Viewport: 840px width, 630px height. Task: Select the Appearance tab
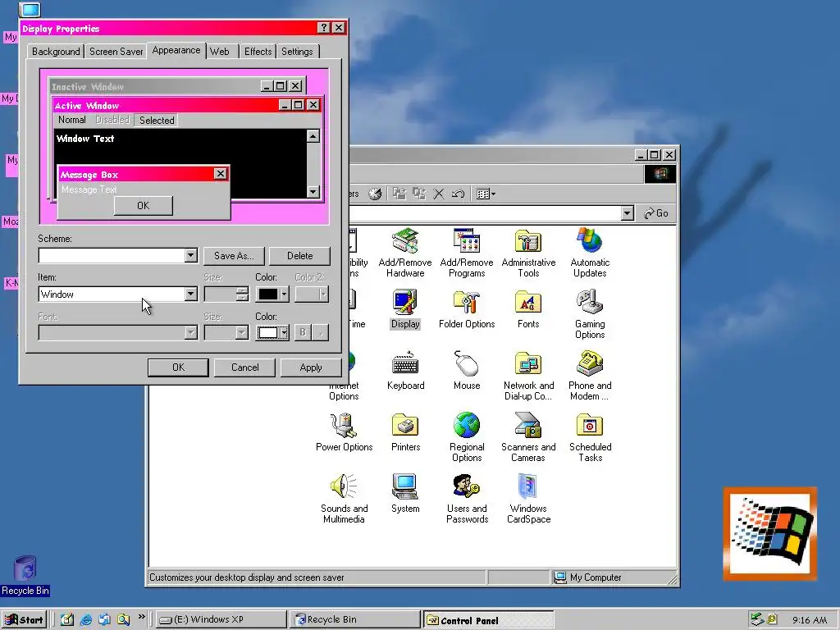176,50
